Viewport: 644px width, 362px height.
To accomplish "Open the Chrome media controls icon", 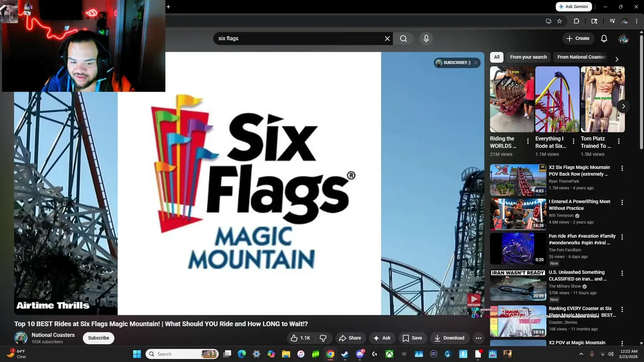I will tap(612, 21).
